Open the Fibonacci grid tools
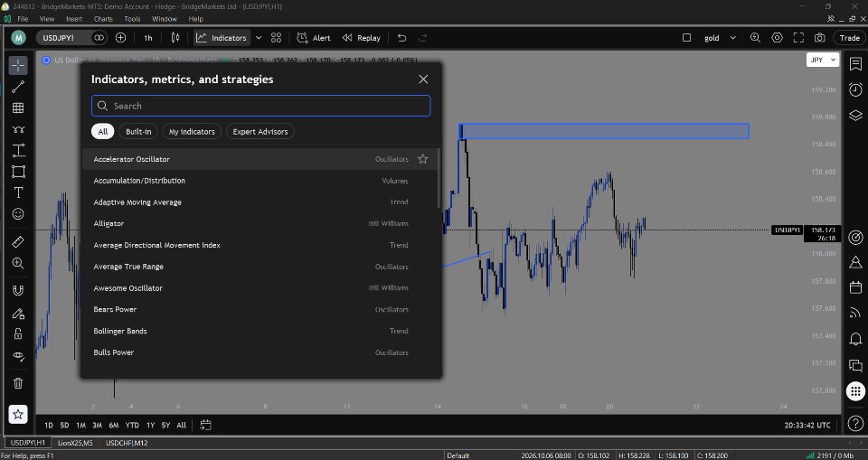The image size is (868, 460). pos(18,108)
